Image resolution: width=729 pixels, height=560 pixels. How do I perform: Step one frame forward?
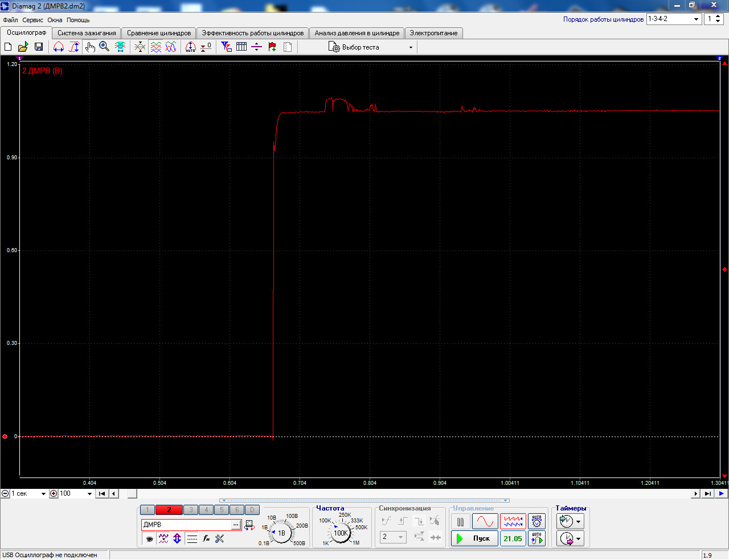[695, 494]
